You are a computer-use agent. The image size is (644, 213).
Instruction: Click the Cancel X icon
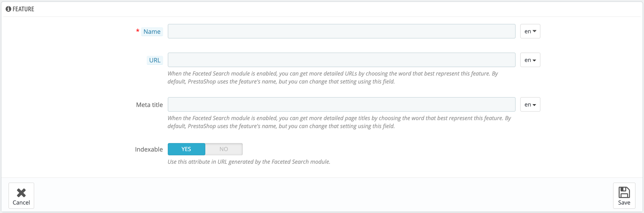pyautogui.click(x=21, y=193)
